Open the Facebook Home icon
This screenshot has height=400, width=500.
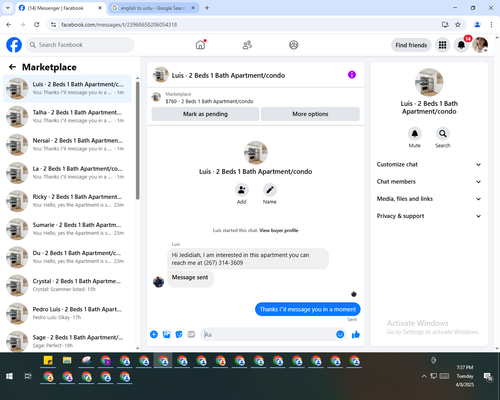click(x=200, y=45)
